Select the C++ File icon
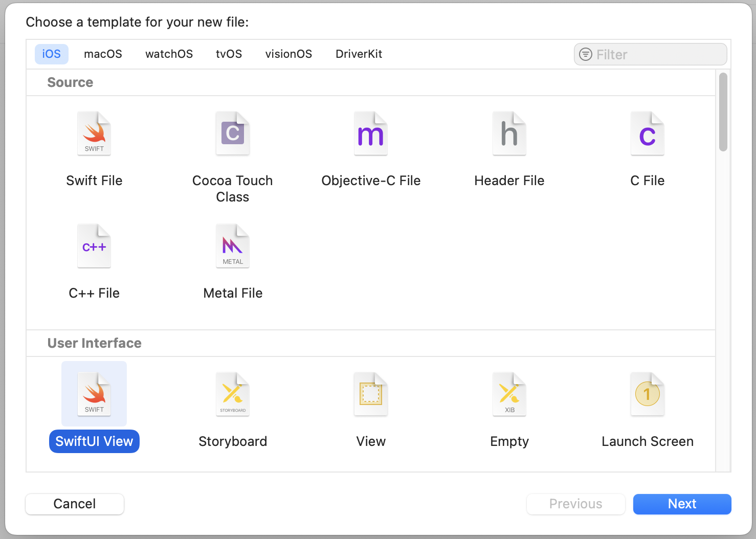Viewport: 756px width, 539px height. [94, 246]
